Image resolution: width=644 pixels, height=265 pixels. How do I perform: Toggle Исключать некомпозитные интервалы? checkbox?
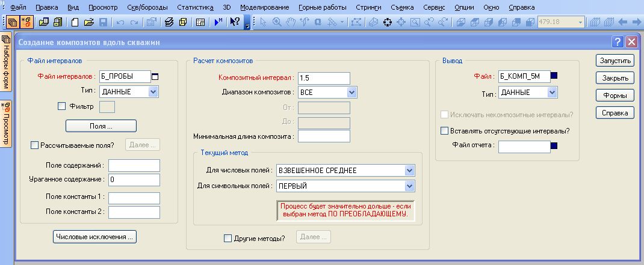[x=444, y=114]
